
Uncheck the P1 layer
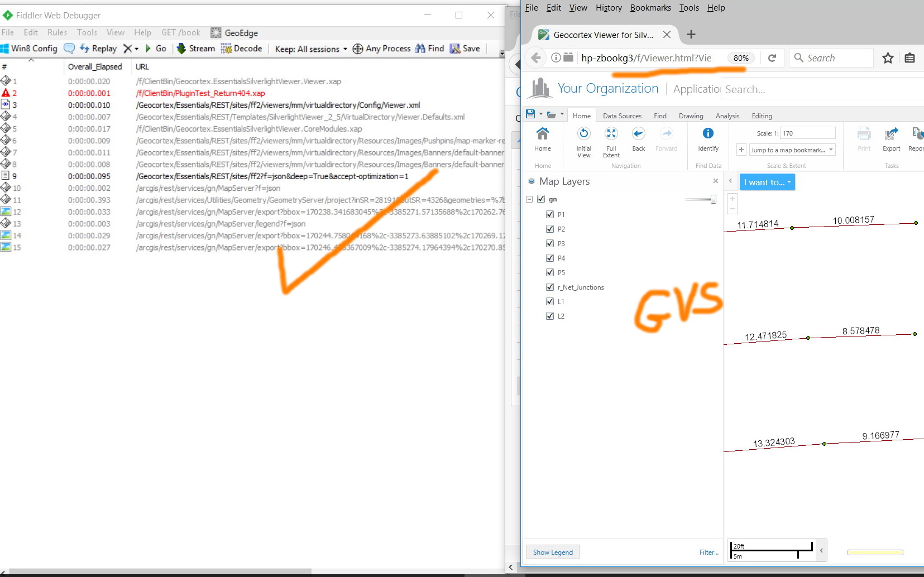tap(550, 214)
